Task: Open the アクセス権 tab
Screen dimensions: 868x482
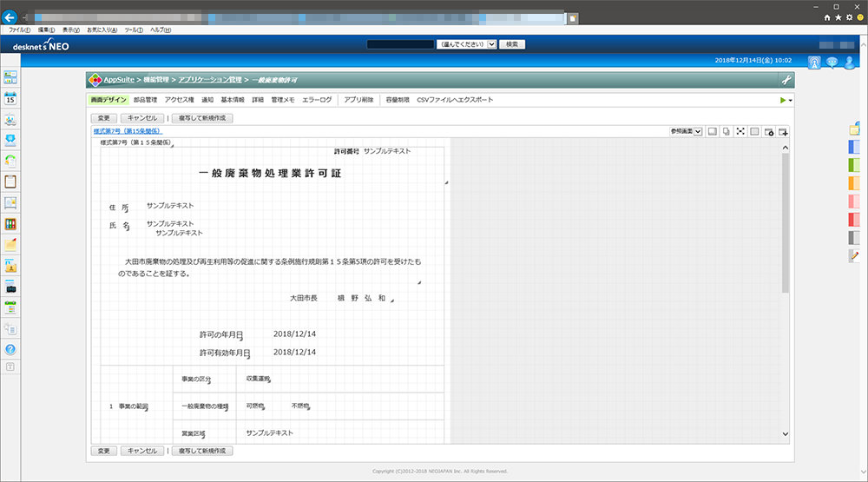Action: pyautogui.click(x=179, y=100)
